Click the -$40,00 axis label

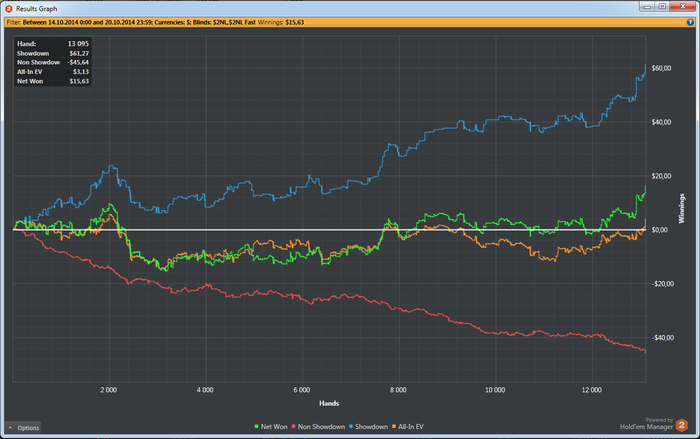(x=661, y=338)
